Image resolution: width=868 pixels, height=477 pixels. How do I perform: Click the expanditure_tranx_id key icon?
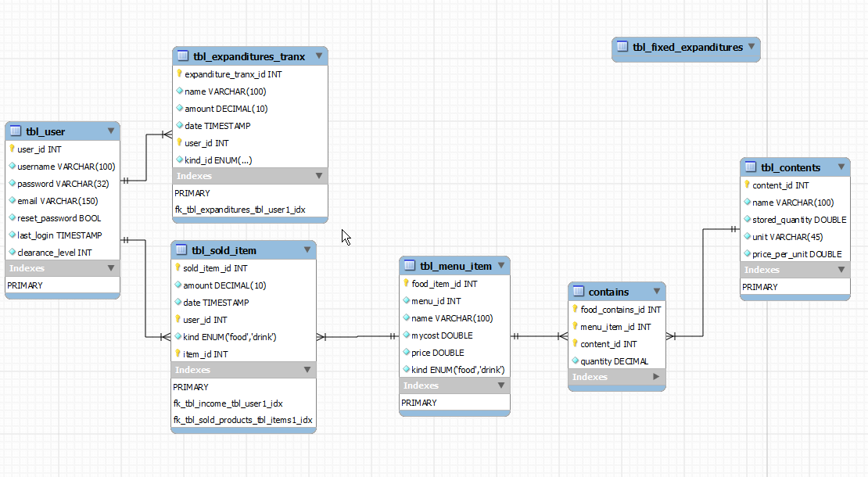tap(179, 73)
